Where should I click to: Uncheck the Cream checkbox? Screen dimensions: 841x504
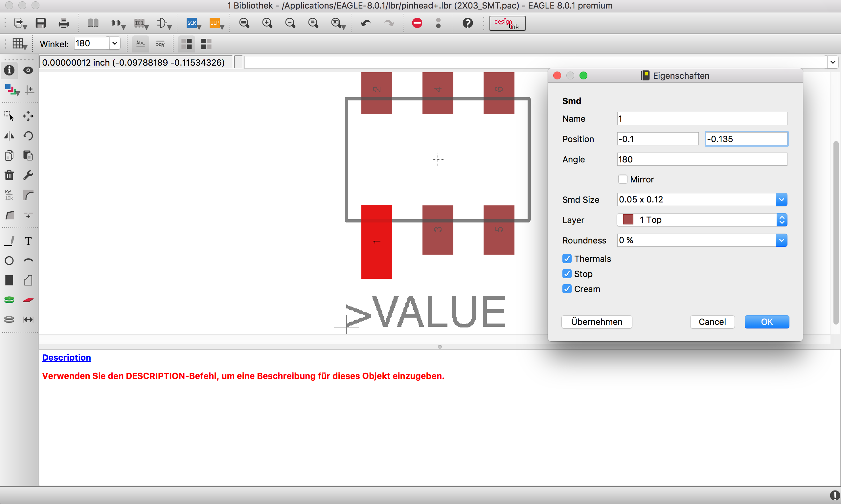pyautogui.click(x=567, y=289)
